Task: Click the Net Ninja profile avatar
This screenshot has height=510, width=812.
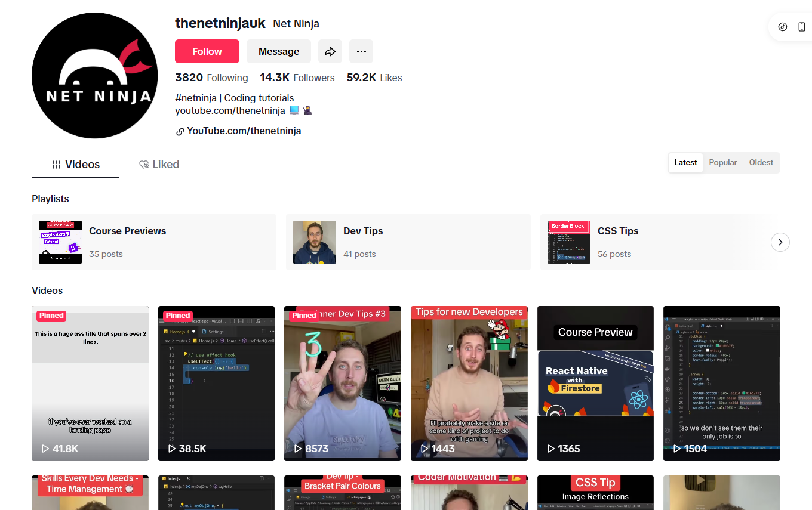Action: (95, 76)
